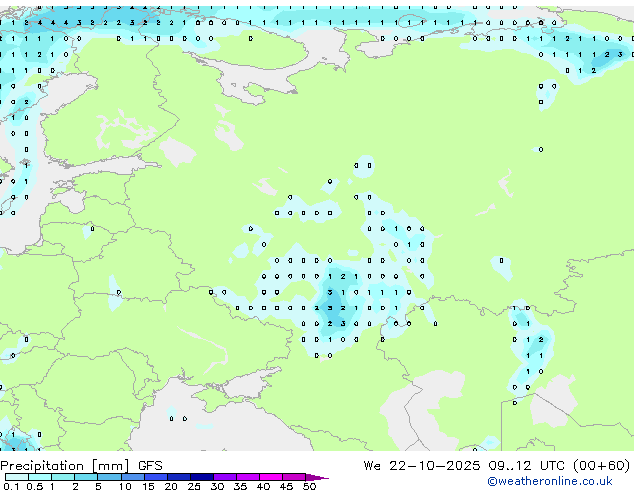Click the legend label '25'
The width and height of the screenshot is (634, 490).
194,486
